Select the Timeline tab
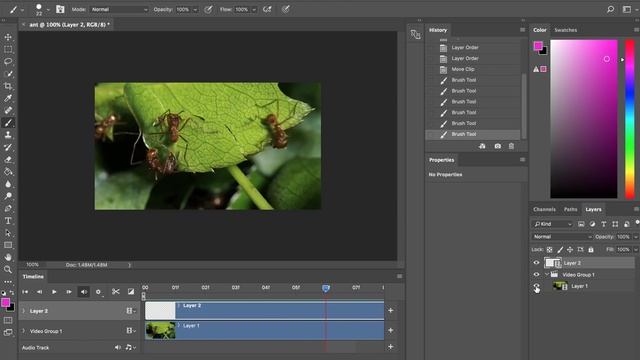Screen dimensions: 640x360 [33, 276]
